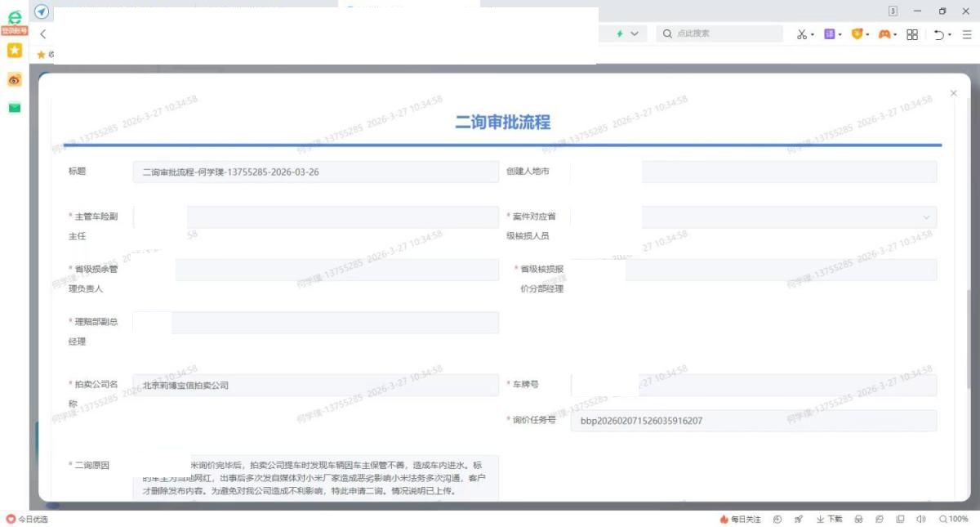Click the 二询原因 text area
980x527 pixels.
[315, 478]
